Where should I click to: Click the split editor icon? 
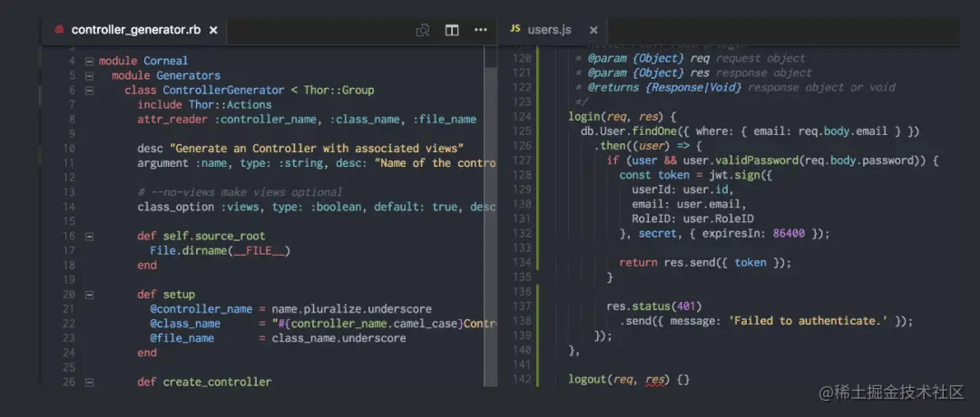pos(452,30)
